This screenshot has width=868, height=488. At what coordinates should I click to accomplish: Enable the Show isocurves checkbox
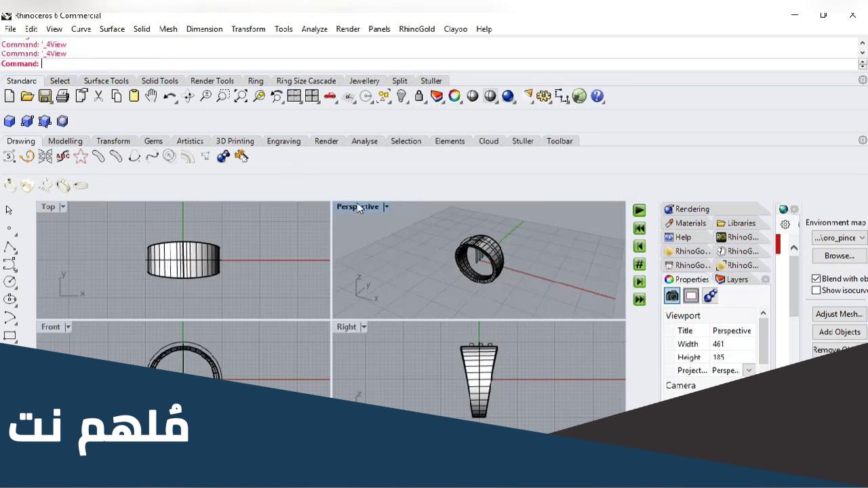tap(816, 290)
